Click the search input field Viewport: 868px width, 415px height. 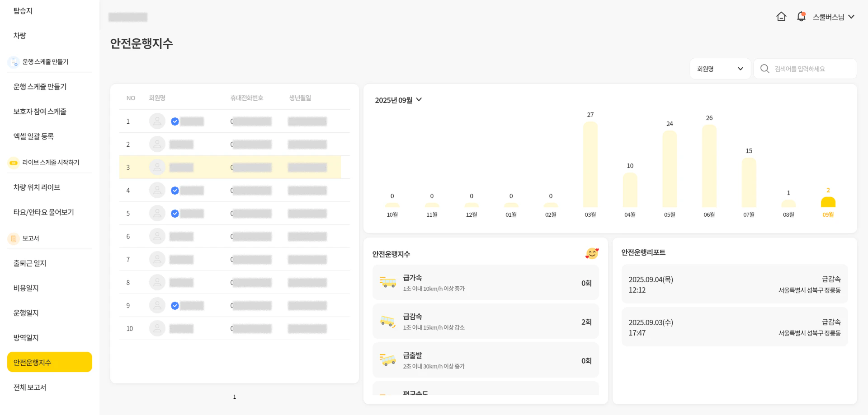coord(812,69)
